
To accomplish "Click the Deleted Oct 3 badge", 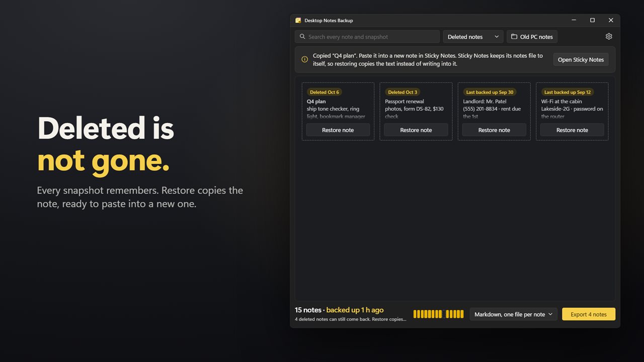I will [x=403, y=92].
